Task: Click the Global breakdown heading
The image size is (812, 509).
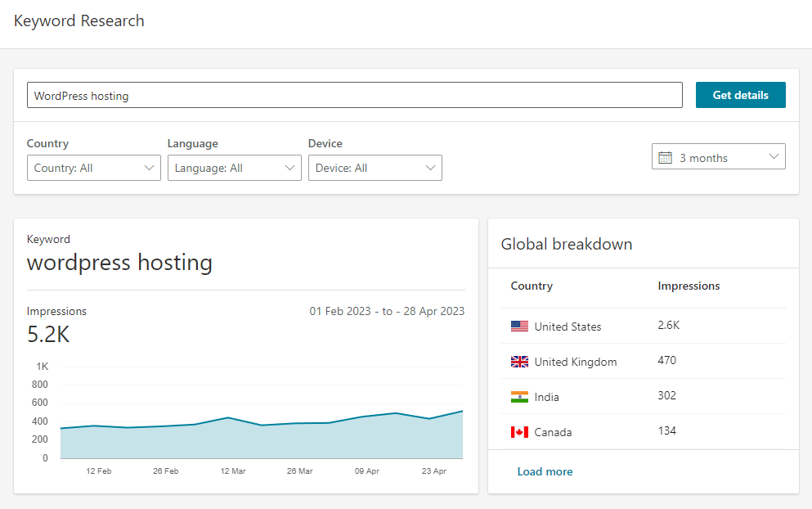Action: click(x=567, y=244)
